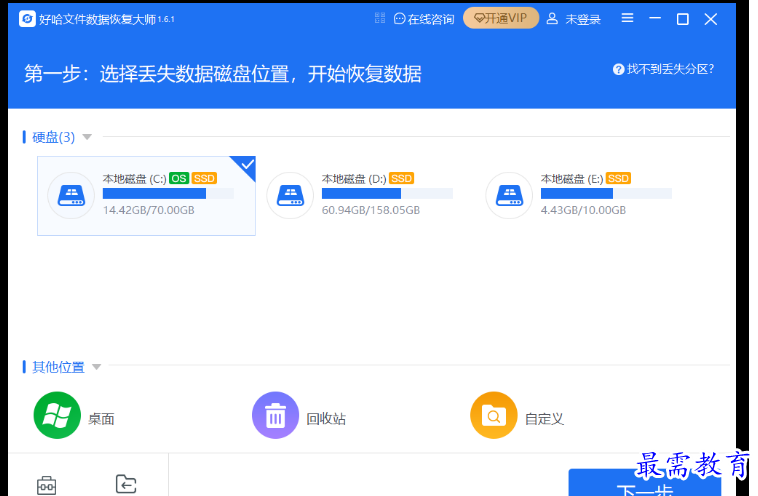Open the hamburger menu icon
The width and height of the screenshot is (758, 496).
627,18
